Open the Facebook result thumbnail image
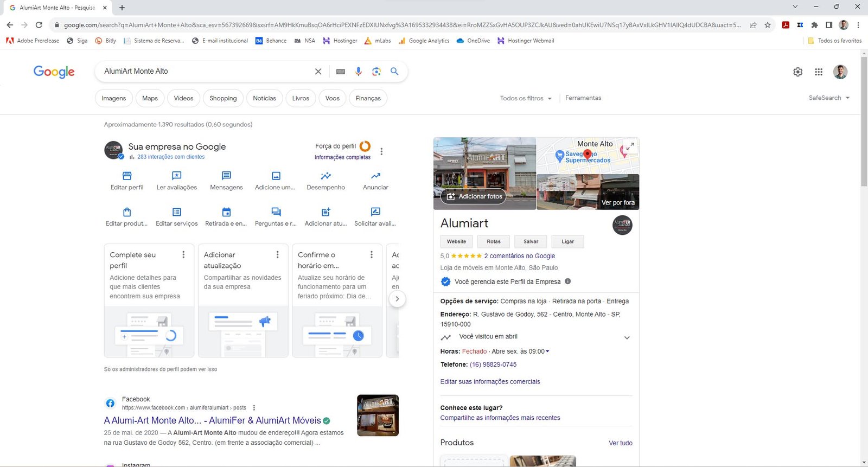Screen dimensions: 868x467 378,415
